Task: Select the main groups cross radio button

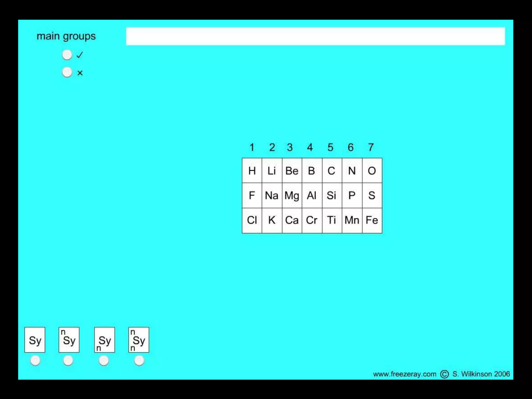Action: coord(67,72)
